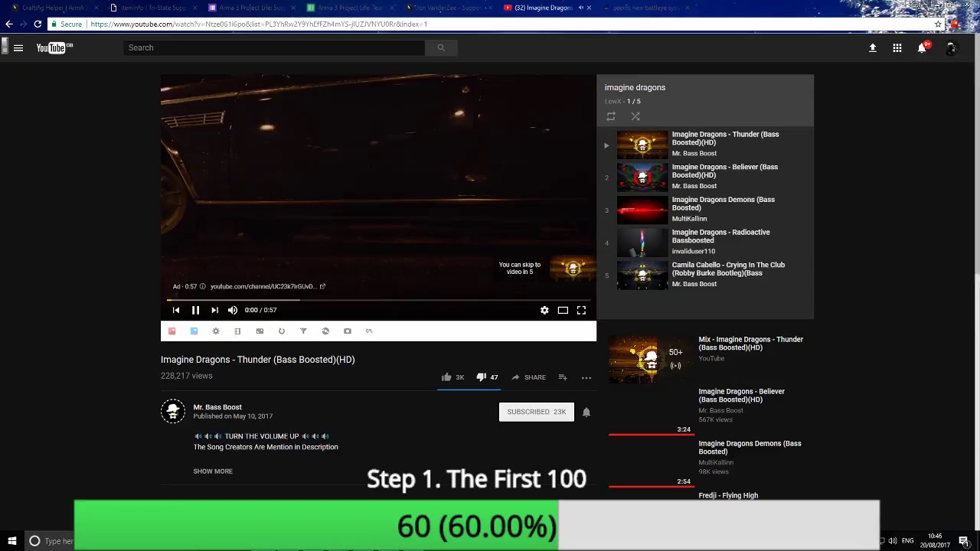Viewport: 980px width, 551px height.
Task: Click the browser address bar URL
Action: (259, 24)
